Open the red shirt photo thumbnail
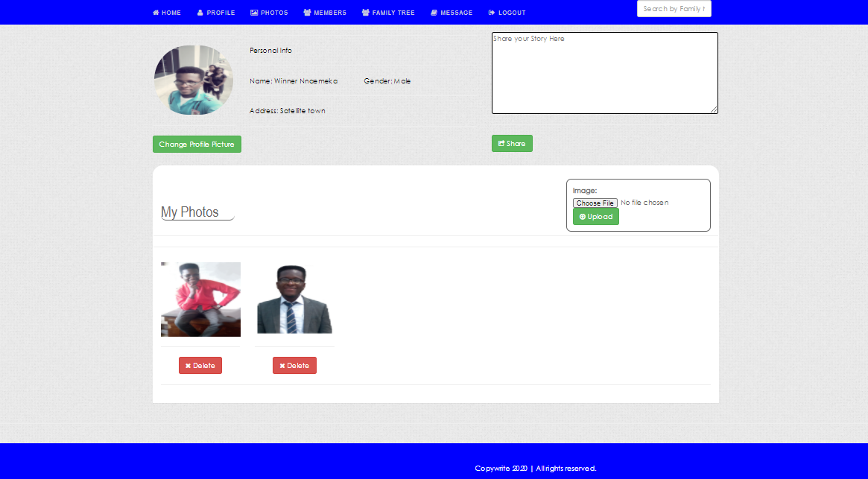This screenshot has width=868, height=479. coord(200,299)
